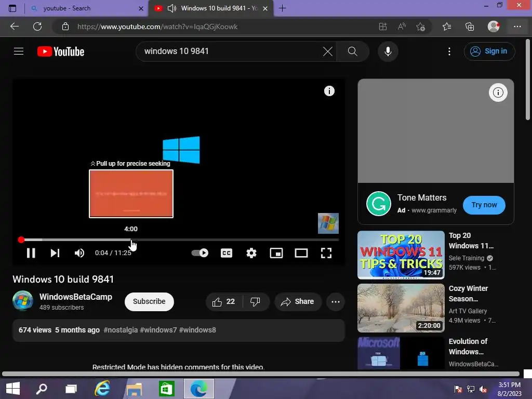This screenshot has height=399, width=532.
Task: Open Edge tab actions menu
Action: (12, 8)
